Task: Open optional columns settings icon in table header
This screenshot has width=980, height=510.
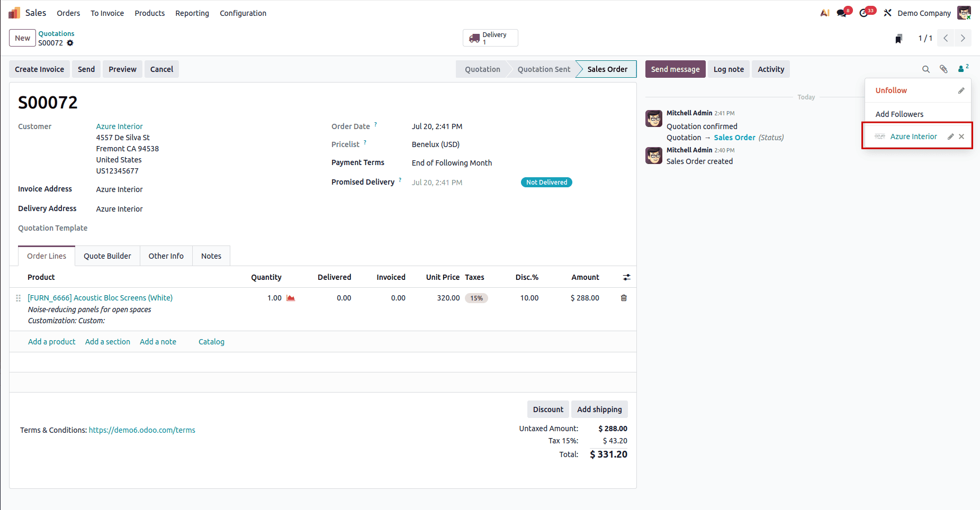Action: [x=627, y=277]
